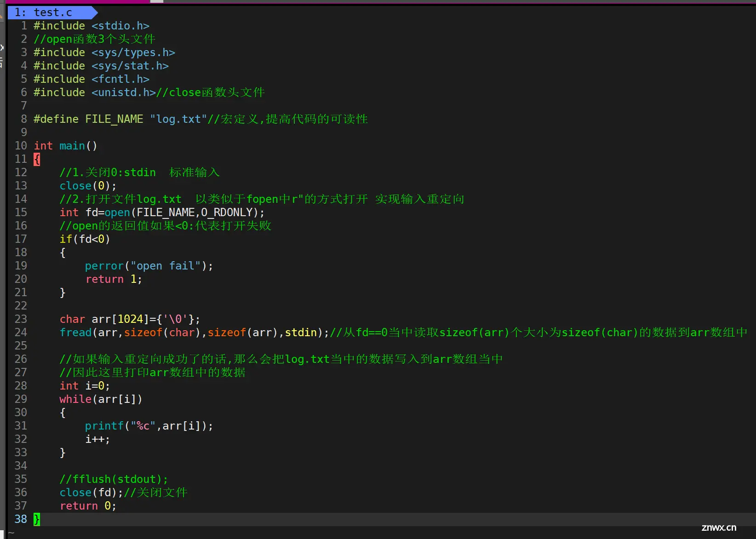Screen dimensions: 756x539
Task: Click the 'close(0);' statement
Action: [x=88, y=186]
